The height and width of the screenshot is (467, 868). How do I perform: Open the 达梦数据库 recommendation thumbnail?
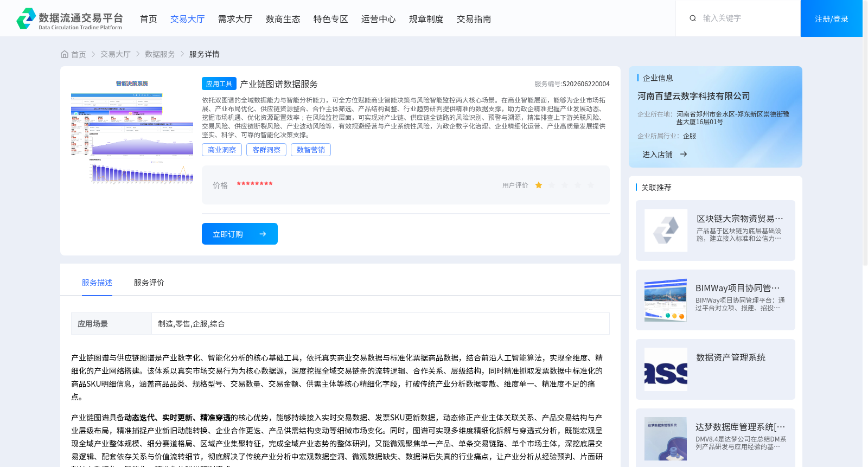coord(666,439)
